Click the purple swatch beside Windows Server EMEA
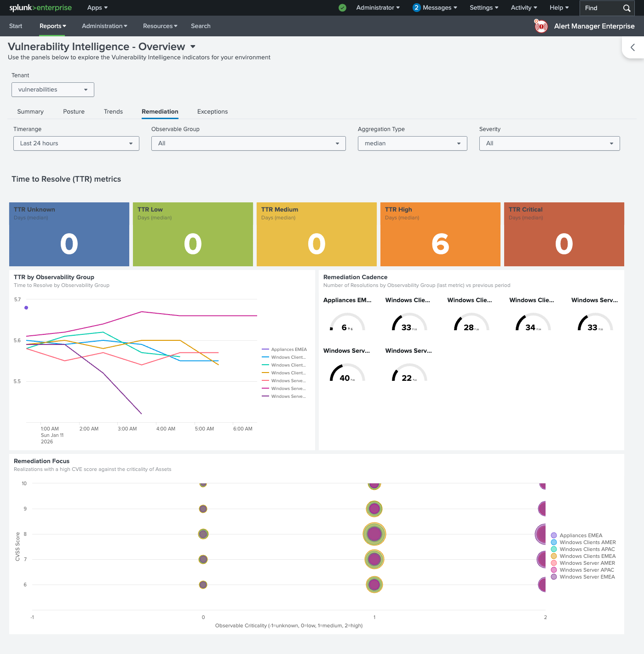 pyautogui.click(x=554, y=576)
